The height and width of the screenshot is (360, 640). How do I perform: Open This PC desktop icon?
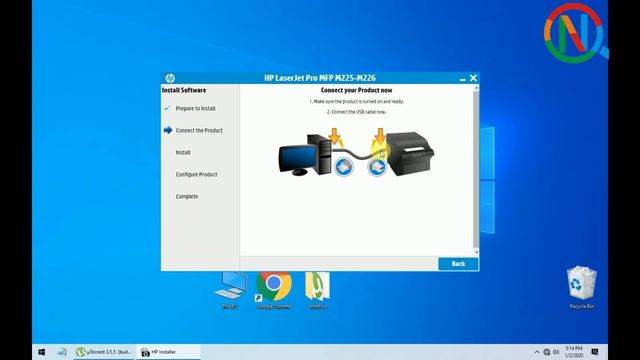click(x=230, y=290)
